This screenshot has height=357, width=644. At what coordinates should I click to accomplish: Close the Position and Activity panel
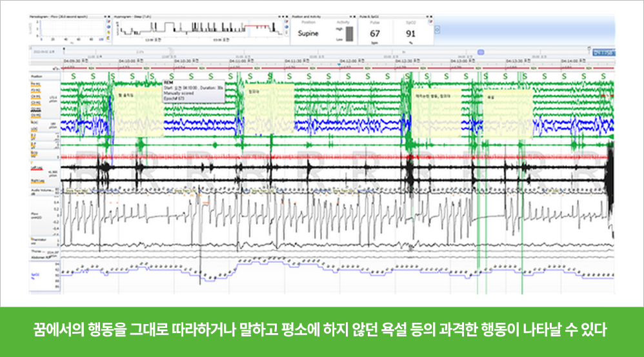point(354,17)
